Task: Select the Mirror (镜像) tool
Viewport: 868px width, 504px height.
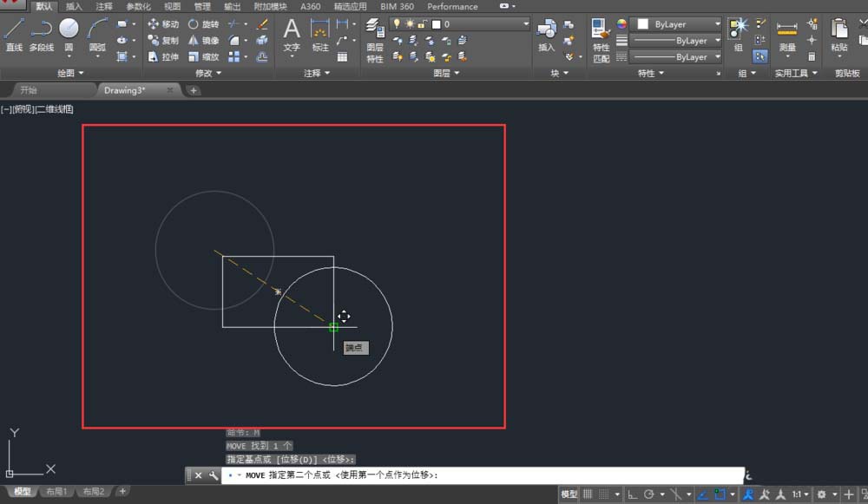Action: tap(203, 41)
